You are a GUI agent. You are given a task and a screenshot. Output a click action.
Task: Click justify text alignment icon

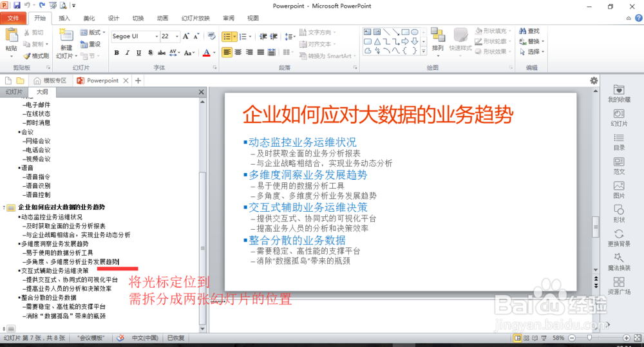260,52
